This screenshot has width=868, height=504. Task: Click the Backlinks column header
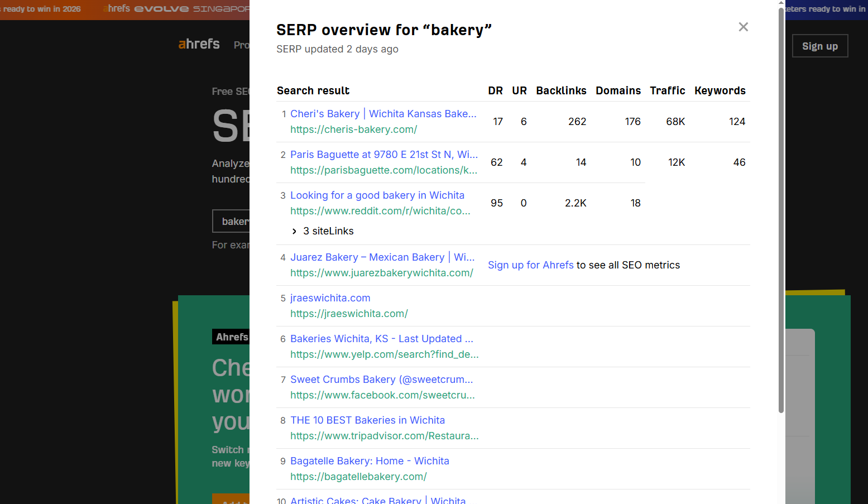561,90
